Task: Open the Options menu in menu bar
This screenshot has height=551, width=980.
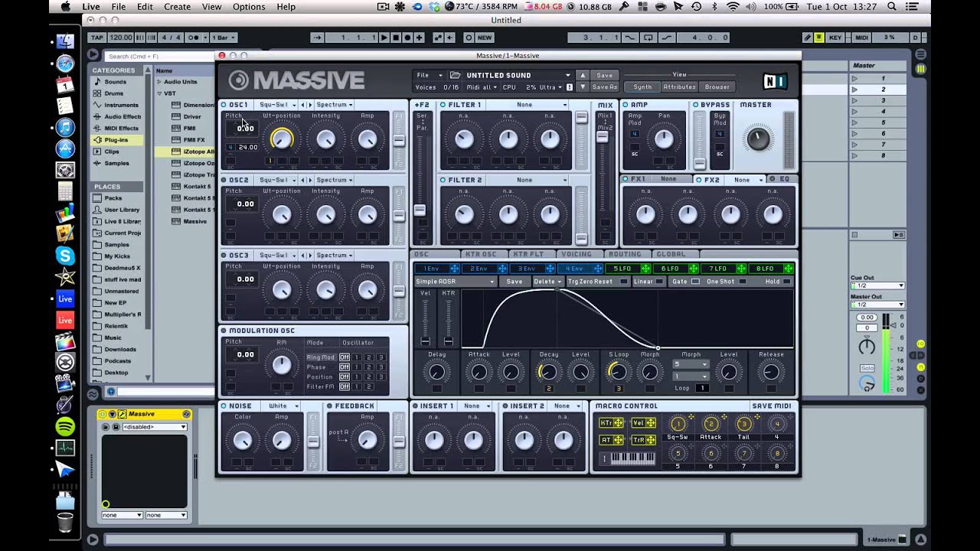Action: [x=249, y=7]
